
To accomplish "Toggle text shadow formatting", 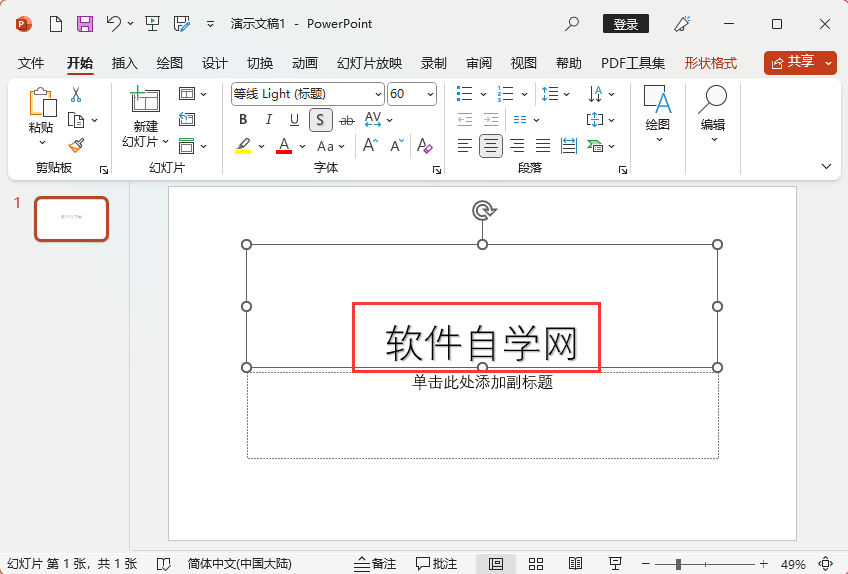I will 320,120.
